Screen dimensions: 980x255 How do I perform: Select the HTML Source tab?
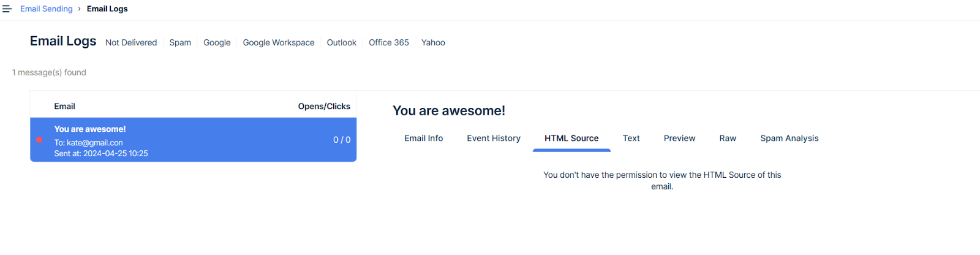(571, 139)
